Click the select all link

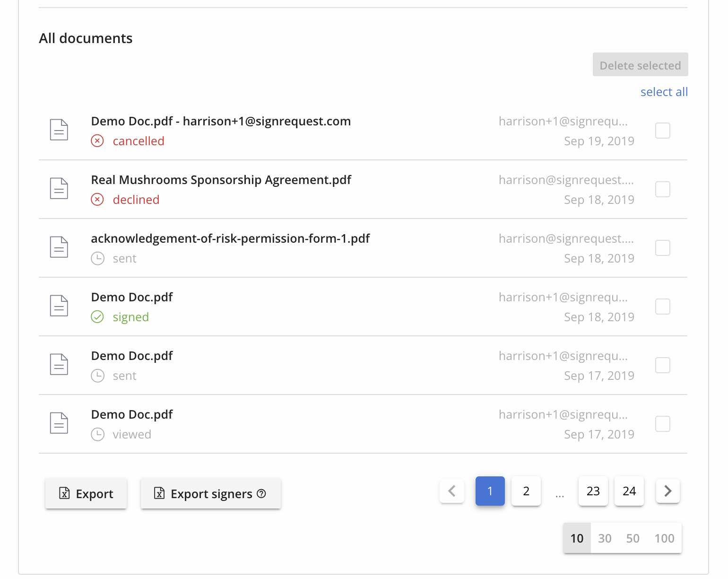(x=664, y=92)
